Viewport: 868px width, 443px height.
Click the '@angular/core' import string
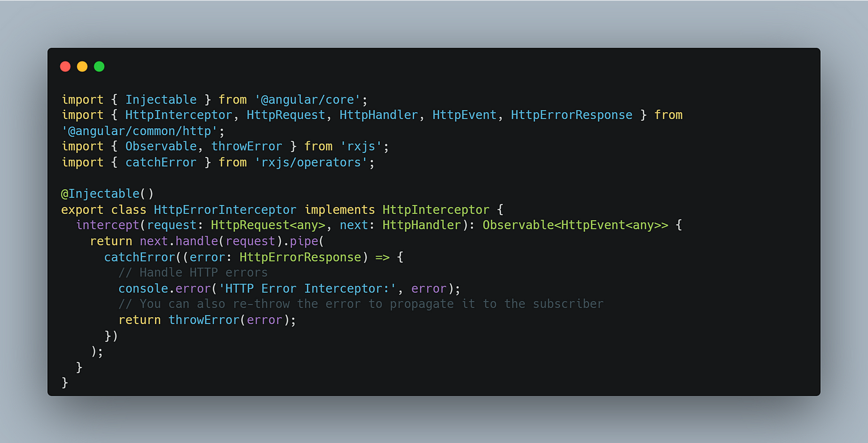click(311, 100)
